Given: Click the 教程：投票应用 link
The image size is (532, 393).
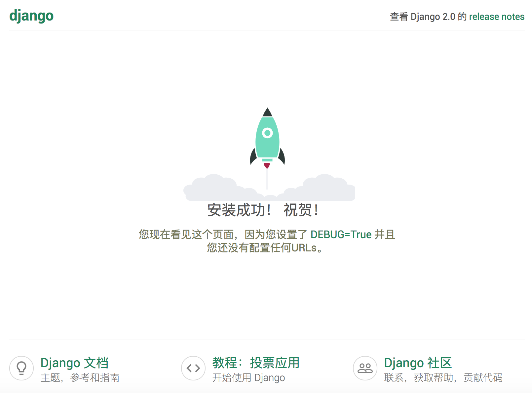Looking at the screenshot, I should [x=256, y=363].
